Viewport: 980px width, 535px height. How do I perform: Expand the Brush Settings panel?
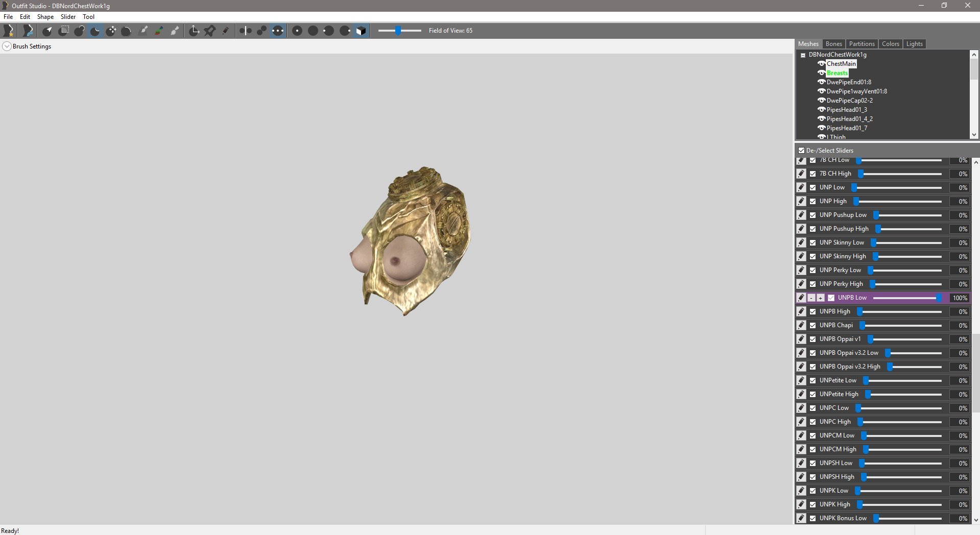[x=7, y=46]
